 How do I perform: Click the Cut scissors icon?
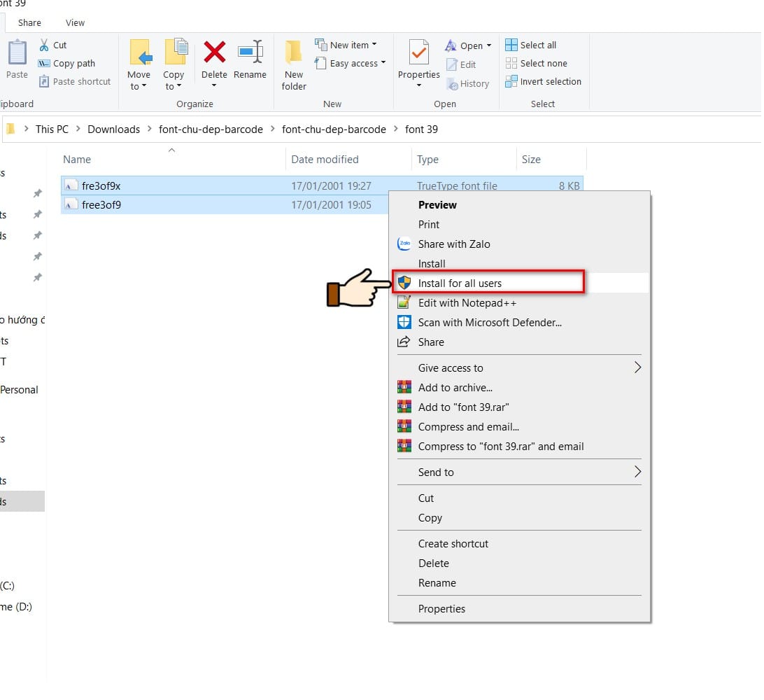click(44, 45)
